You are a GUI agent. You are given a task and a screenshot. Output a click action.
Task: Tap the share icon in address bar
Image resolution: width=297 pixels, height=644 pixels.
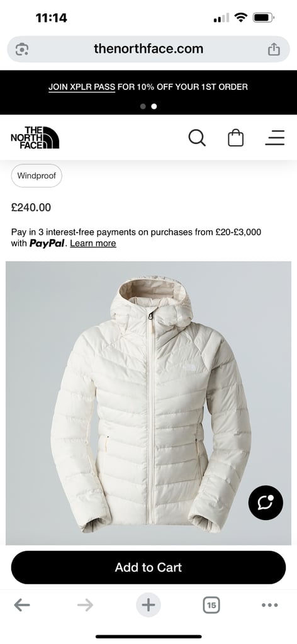pyautogui.click(x=274, y=49)
